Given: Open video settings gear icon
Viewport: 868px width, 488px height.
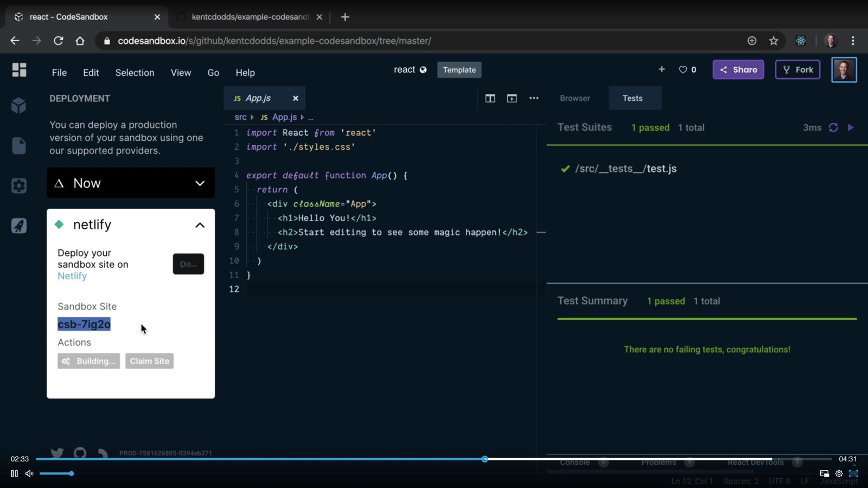Looking at the screenshot, I should click(x=839, y=473).
